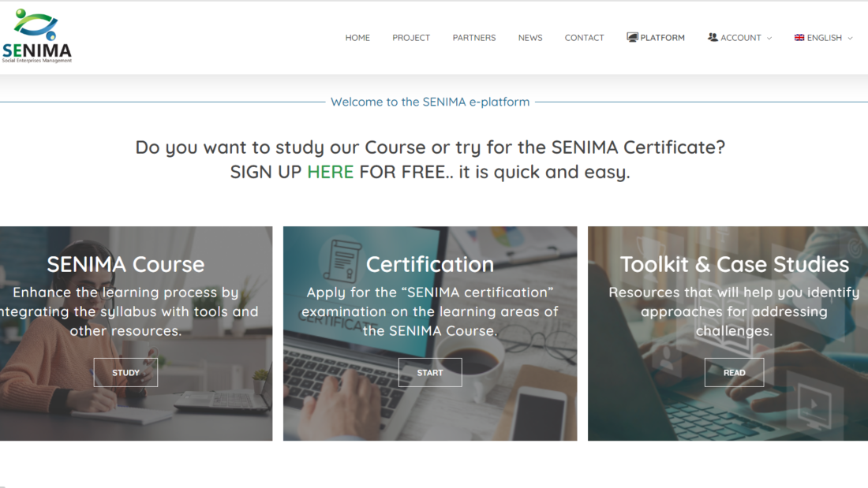Click the Start certification button
This screenshot has height=488, width=868.
(x=430, y=372)
